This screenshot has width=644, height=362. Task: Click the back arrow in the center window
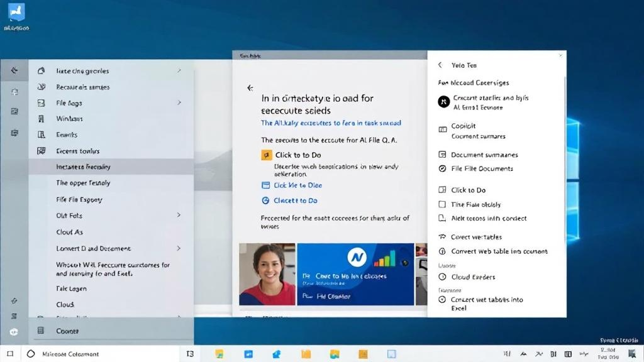(x=250, y=89)
